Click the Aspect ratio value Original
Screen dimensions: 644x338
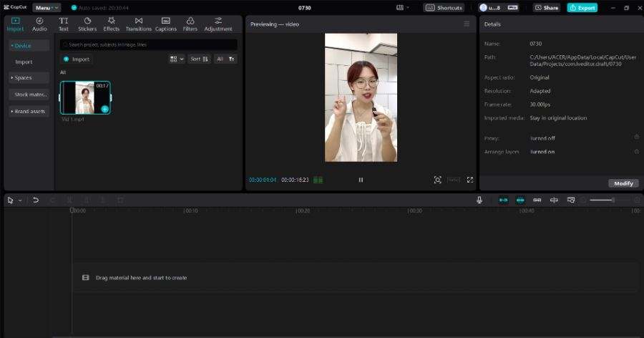pos(540,77)
